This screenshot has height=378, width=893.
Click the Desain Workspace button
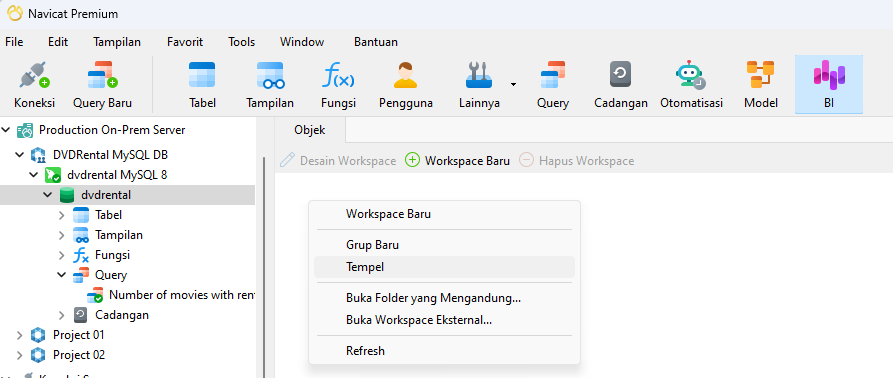(x=338, y=161)
